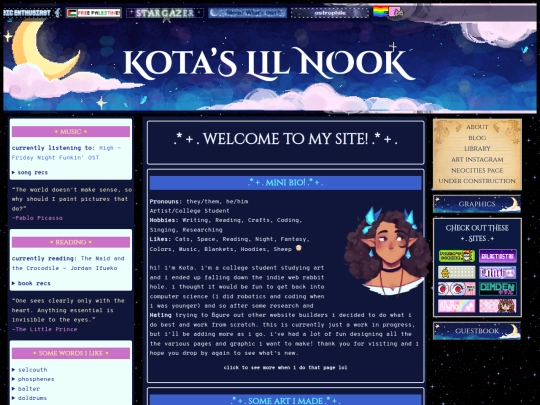Expand the phosphenes word definition
Image resolution: width=540 pixels, height=405 pixels.
pos(33,379)
